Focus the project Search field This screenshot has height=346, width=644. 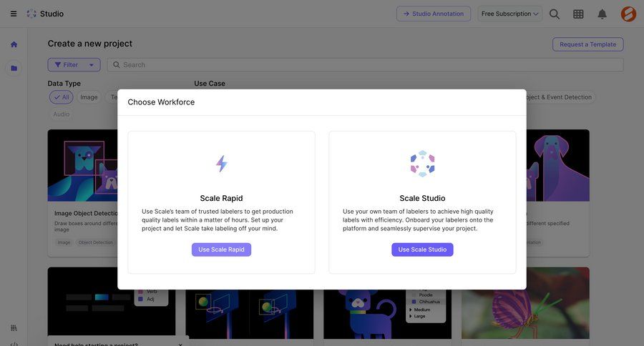pyautogui.click(x=365, y=65)
